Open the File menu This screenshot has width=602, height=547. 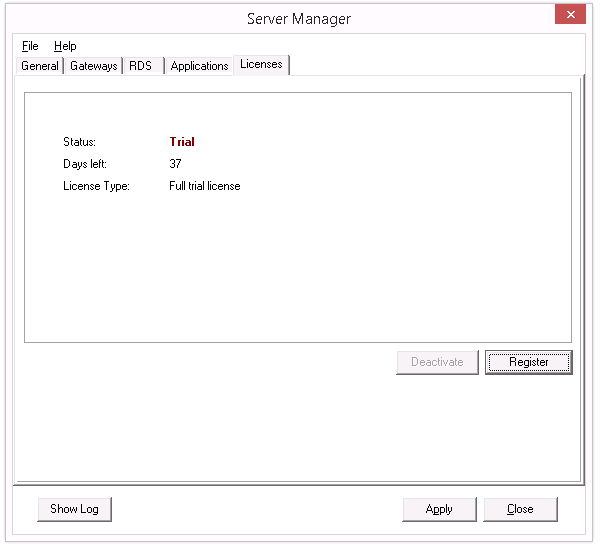point(30,46)
